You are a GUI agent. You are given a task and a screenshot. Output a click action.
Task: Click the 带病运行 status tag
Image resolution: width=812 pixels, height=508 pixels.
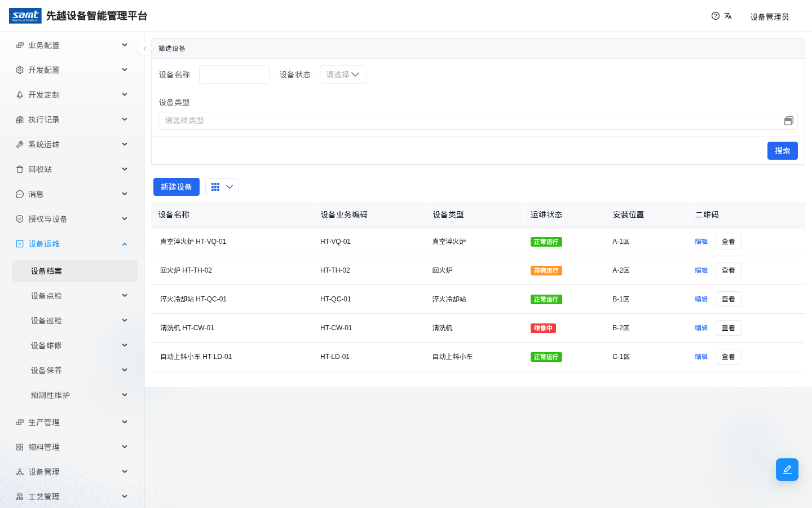546,270
